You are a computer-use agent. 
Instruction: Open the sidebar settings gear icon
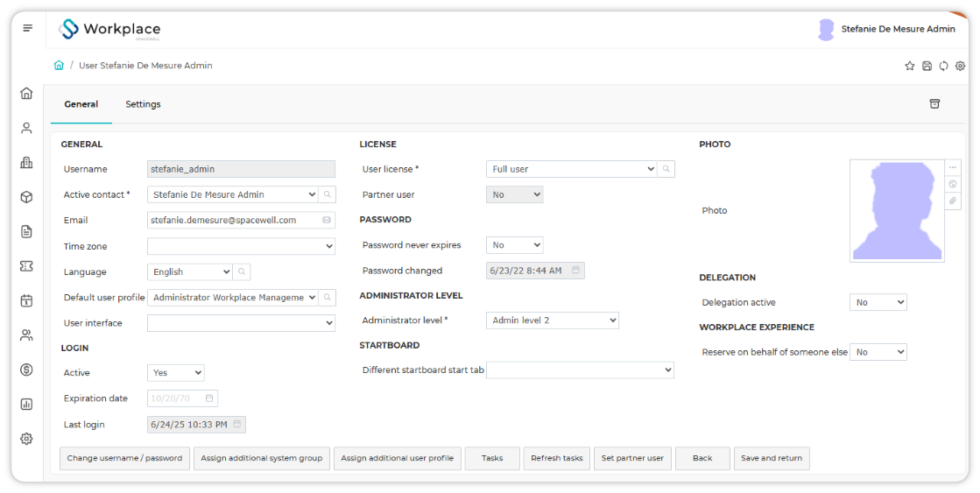[x=26, y=439]
